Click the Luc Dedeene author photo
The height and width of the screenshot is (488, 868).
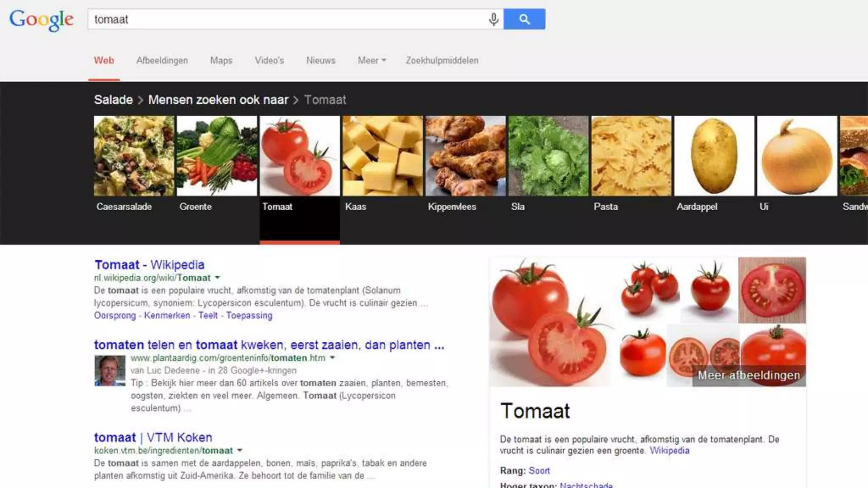tap(110, 371)
